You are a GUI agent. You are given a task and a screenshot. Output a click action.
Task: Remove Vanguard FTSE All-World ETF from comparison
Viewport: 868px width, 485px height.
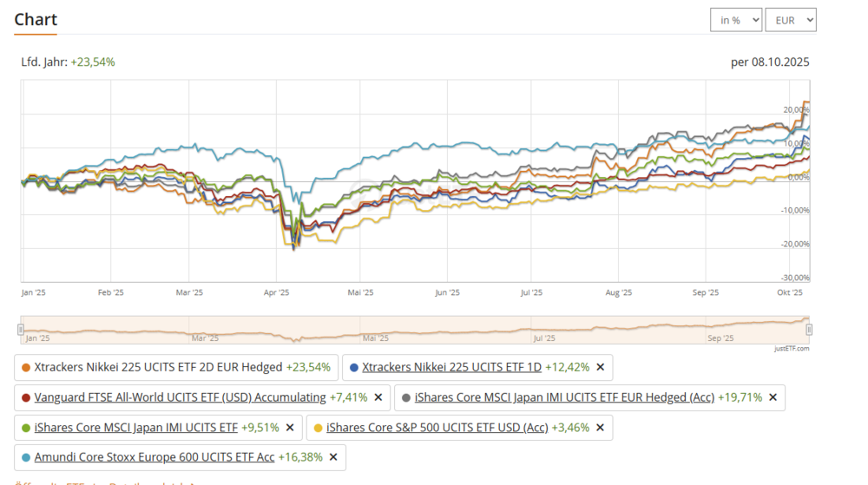click(x=378, y=397)
